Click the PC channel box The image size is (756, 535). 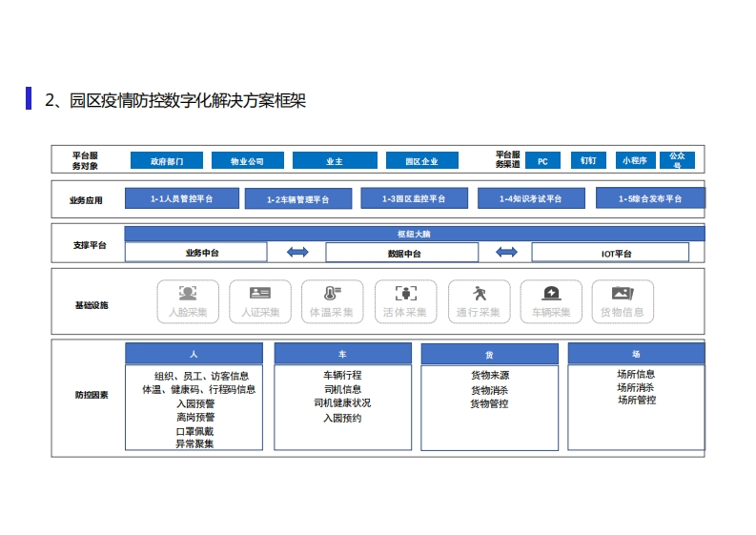pyautogui.click(x=542, y=160)
